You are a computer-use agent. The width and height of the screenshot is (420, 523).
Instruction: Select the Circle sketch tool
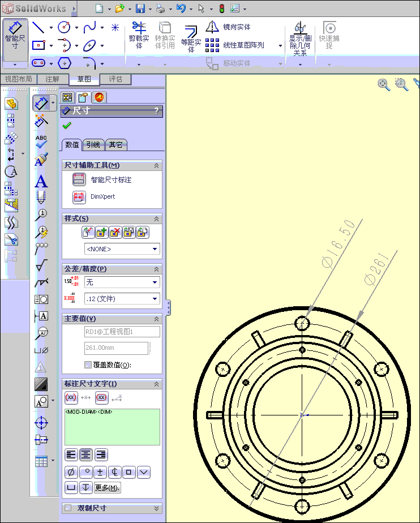[64, 27]
